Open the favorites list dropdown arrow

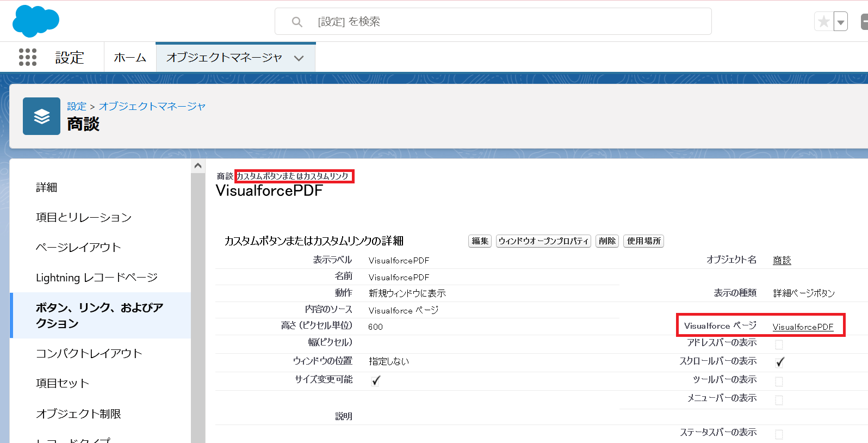[x=841, y=22]
